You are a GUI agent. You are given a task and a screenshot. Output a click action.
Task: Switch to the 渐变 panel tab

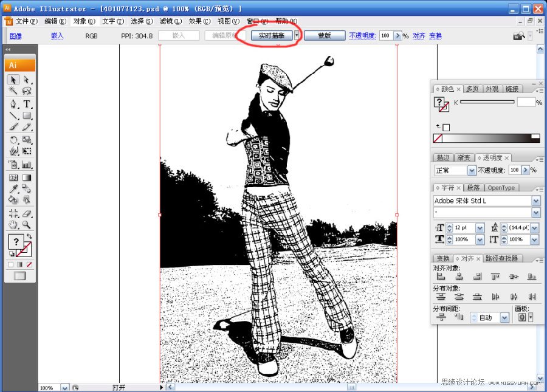[464, 157]
